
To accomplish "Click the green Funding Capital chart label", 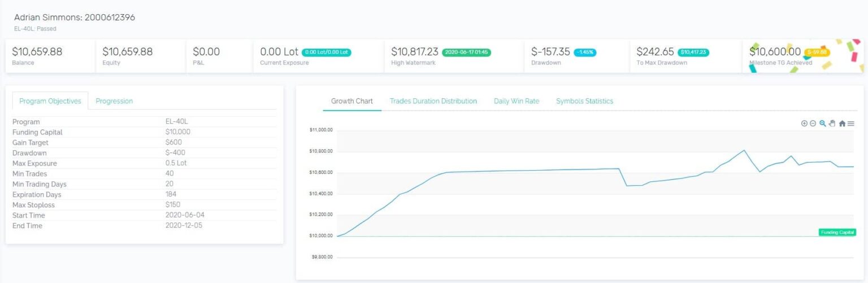I will (837, 232).
